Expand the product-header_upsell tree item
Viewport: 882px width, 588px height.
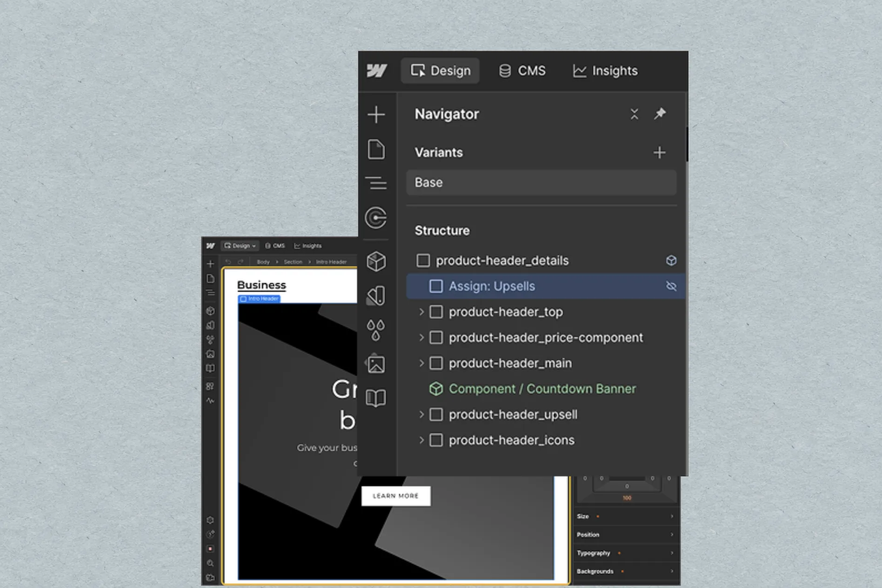pyautogui.click(x=421, y=414)
